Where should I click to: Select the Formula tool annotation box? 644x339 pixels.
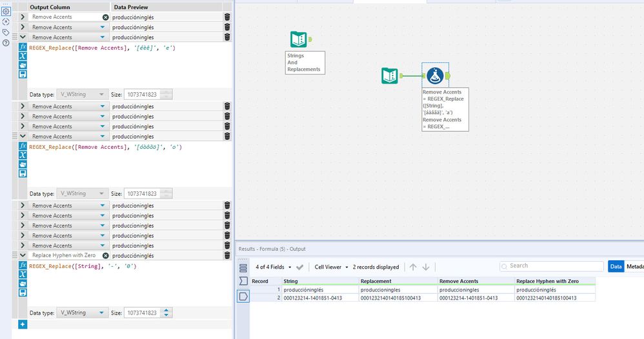tap(445, 109)
